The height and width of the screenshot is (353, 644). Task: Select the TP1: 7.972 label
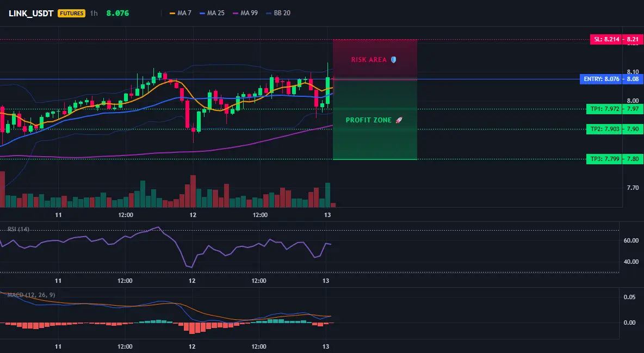(x=604, y=109)
